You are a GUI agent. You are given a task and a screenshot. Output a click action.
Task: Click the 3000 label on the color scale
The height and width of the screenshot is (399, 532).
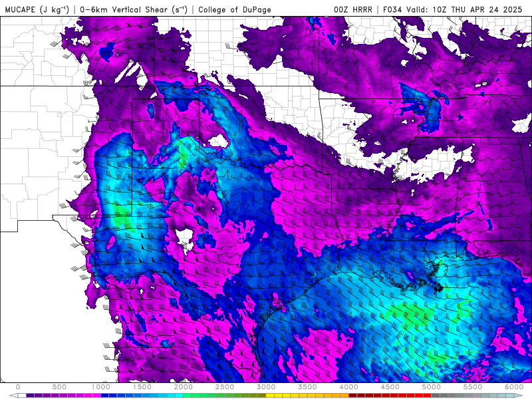point(267,387)
